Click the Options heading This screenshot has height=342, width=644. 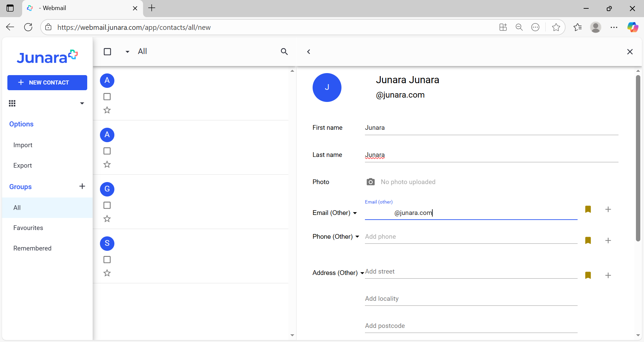point(21,124)
